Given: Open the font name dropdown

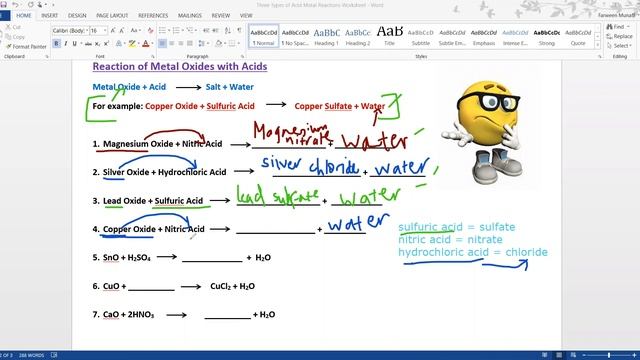Looking at the screenshot, I should point(87,31).
